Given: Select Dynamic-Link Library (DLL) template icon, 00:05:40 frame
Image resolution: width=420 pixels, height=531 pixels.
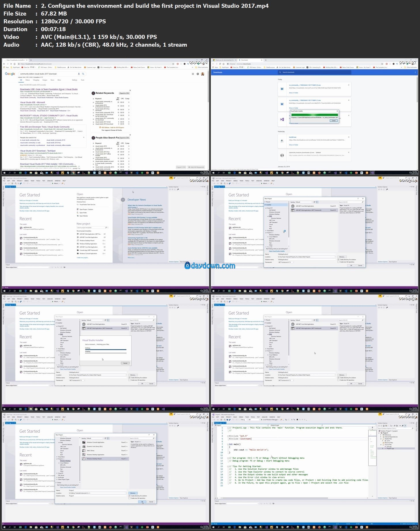Looking at the screenshot, I should [84, 446].
